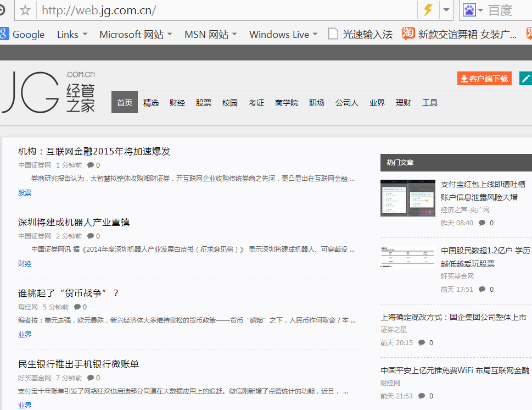
Task: Select the 公司人 navigation tab
Action: (347, 103)
